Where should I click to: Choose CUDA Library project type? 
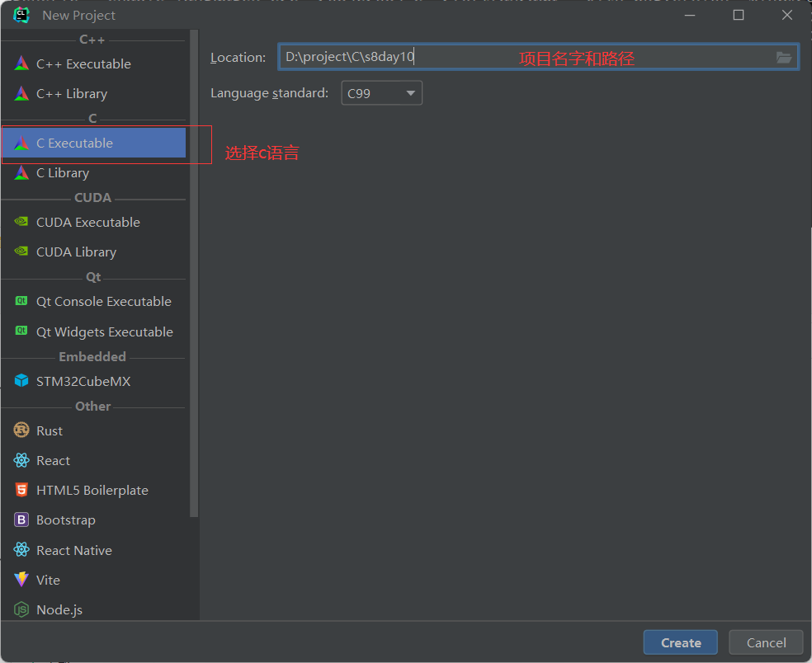(93, 252)
